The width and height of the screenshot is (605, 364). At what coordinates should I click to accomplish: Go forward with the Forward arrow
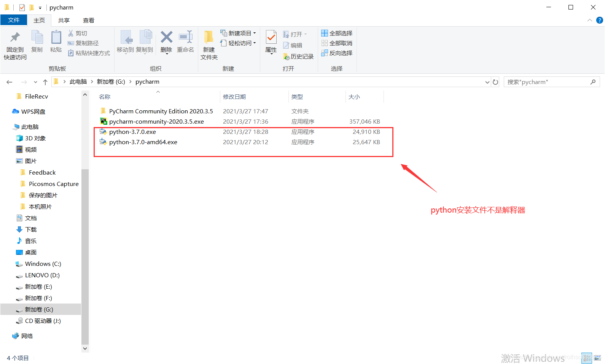24,82
